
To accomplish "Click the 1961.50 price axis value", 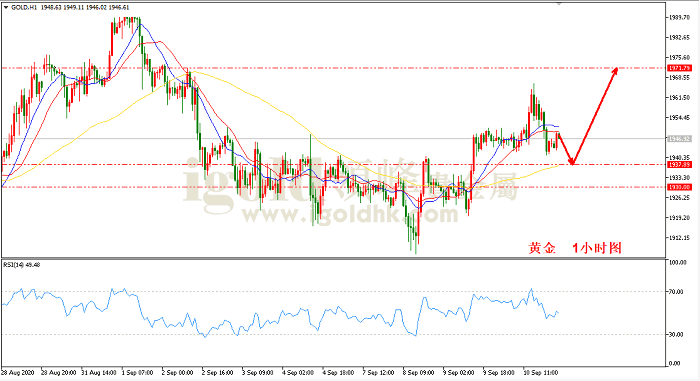I will tap(679, 97).
